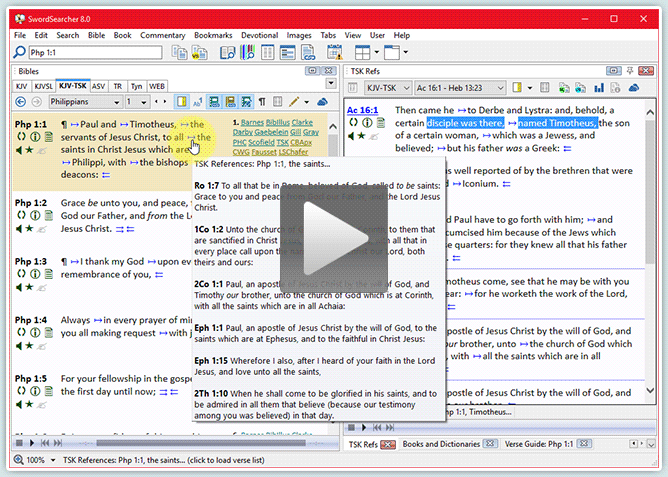
Task: Click the Bibles panel audio progress slider
Action: (201, 443)
